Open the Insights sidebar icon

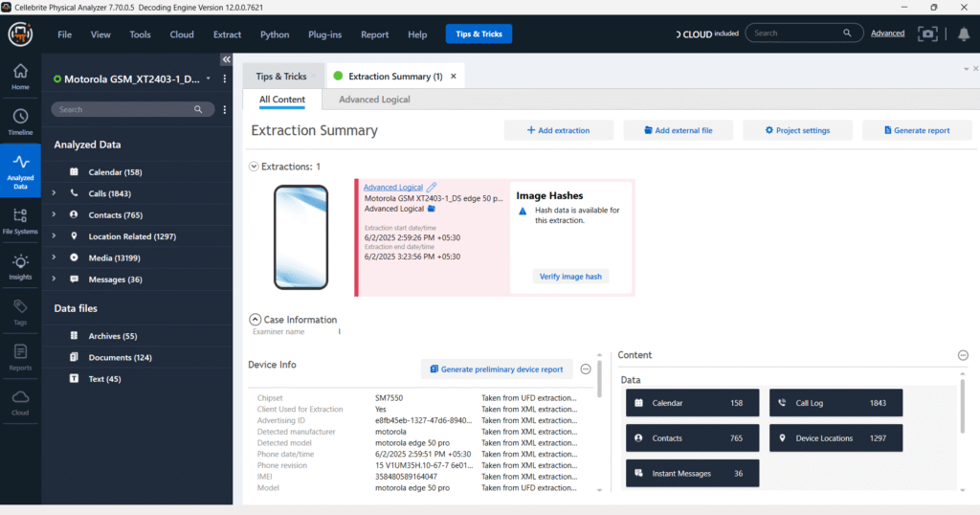tap(20, 267)
